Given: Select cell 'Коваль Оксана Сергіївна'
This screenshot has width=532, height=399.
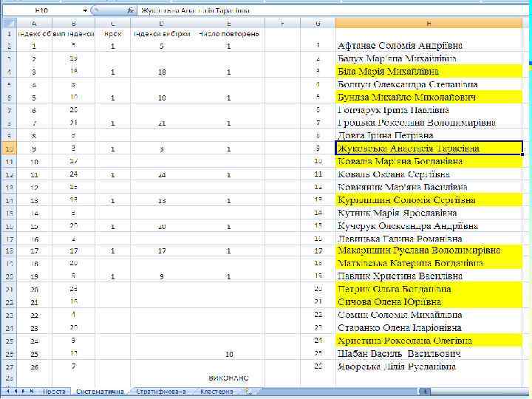Looking at the screenshot, I should pyautogui.click(x=429, y=174).
